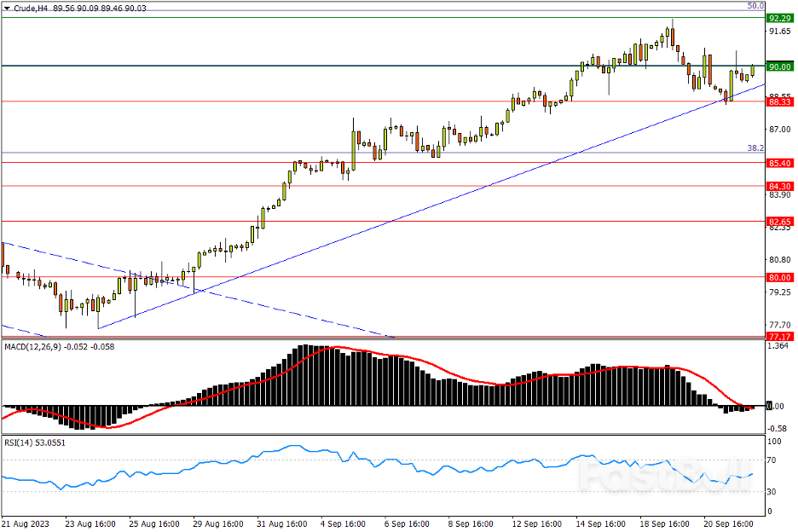The height and width of the screenshot is (532, 798).
Task: Click the 38.2 Fibonacci level label
Action: [x=755, y=148]
